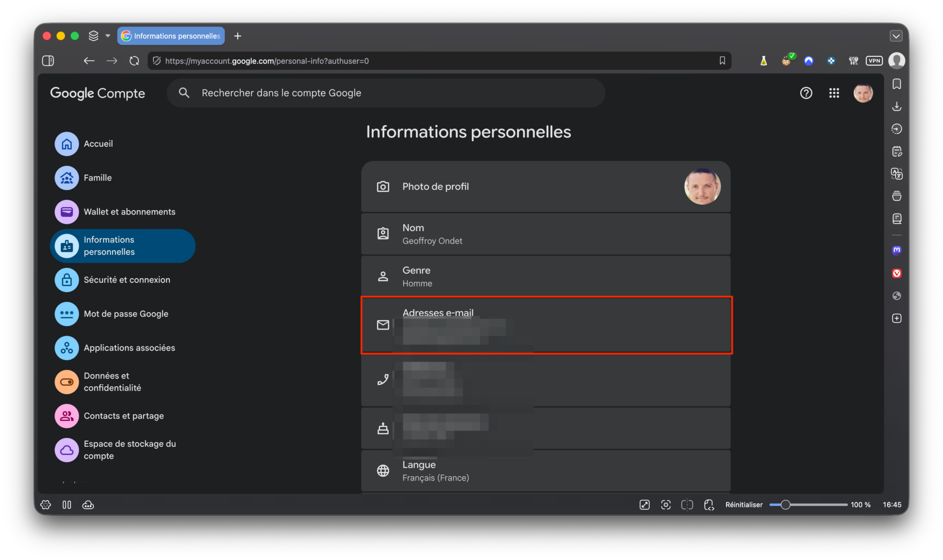
Task: Open Mot de passe Google
Action: tap(123, 314)
